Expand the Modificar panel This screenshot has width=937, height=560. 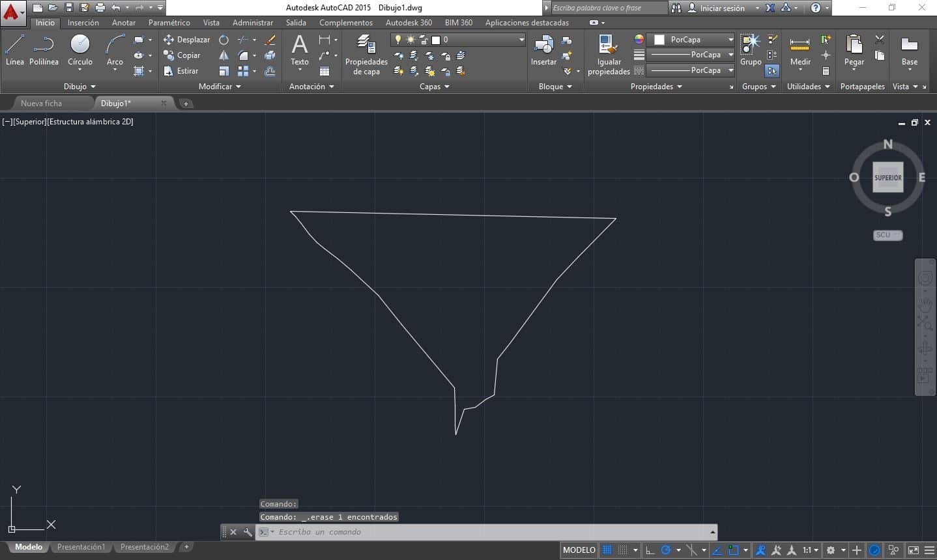point(220,87)
